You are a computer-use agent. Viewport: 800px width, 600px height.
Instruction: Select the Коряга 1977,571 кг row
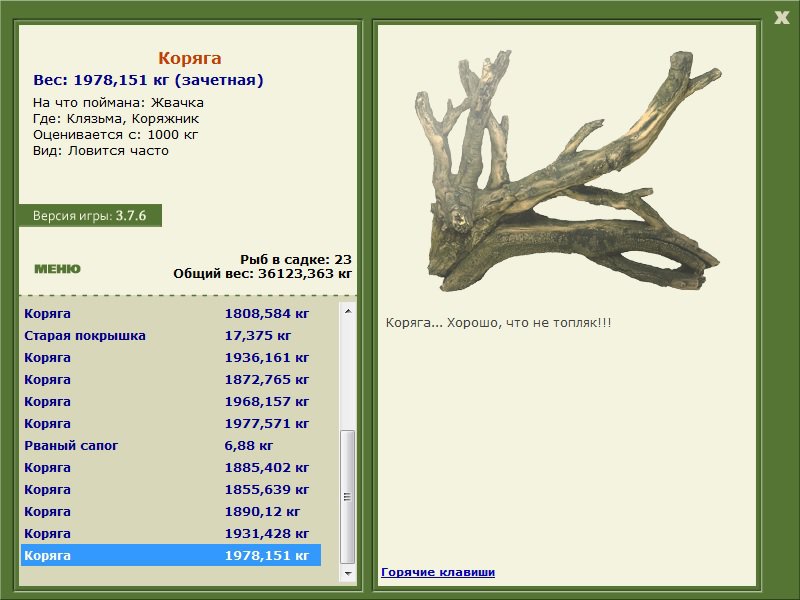point(171,423)
